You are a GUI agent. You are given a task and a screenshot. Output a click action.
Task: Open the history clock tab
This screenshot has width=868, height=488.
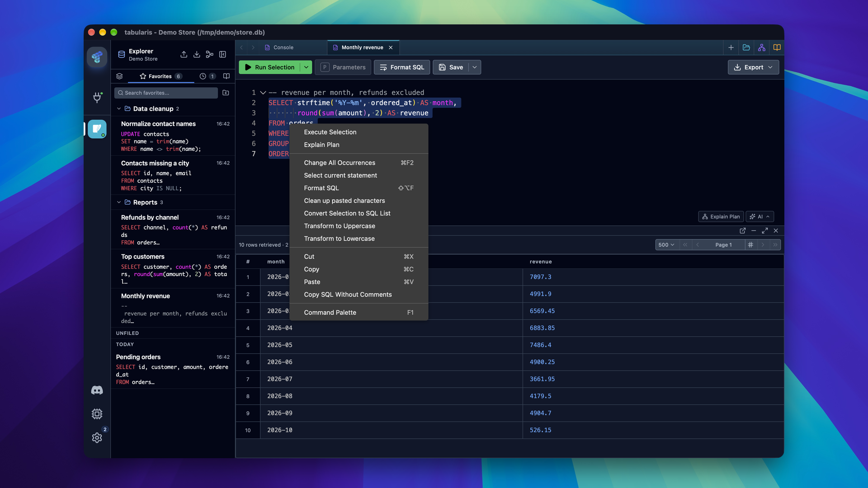click(x=207, y=76)
